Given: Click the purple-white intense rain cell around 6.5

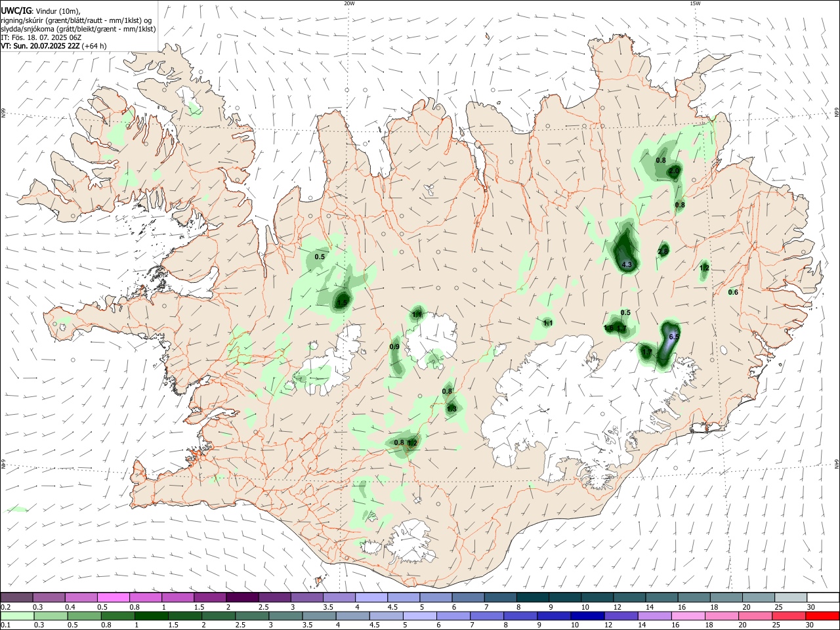Looking at the screenshot, I should click(x=668, y=343).
